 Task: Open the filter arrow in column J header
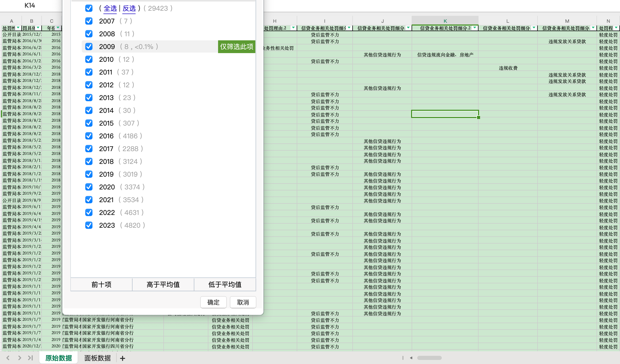408,28
